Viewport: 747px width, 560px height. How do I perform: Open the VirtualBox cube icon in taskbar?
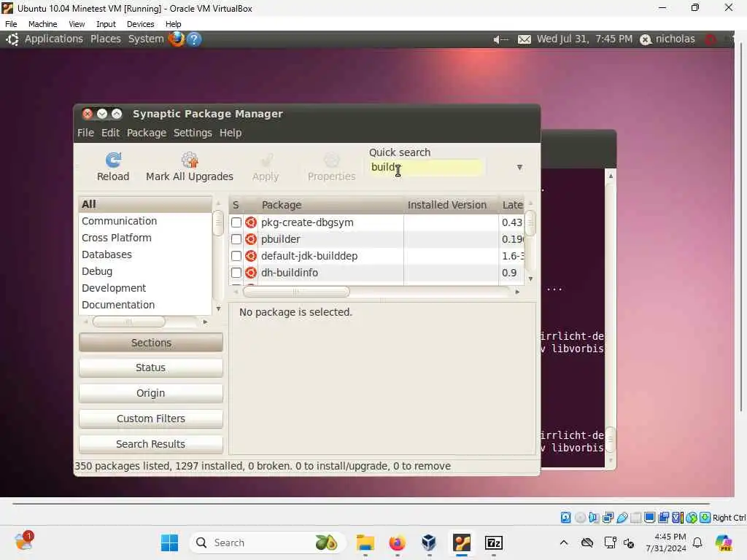(x=429, y=542)
